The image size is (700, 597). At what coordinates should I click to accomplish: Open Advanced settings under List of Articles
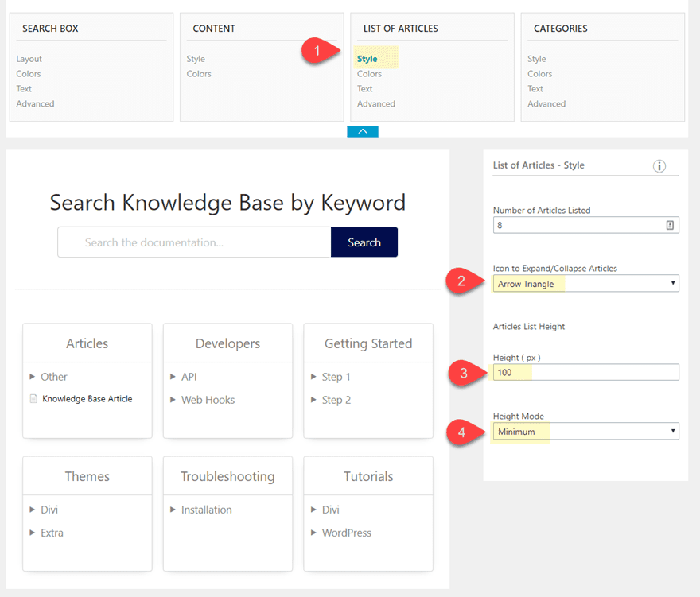pyautogui.click(x=375, y=103)
